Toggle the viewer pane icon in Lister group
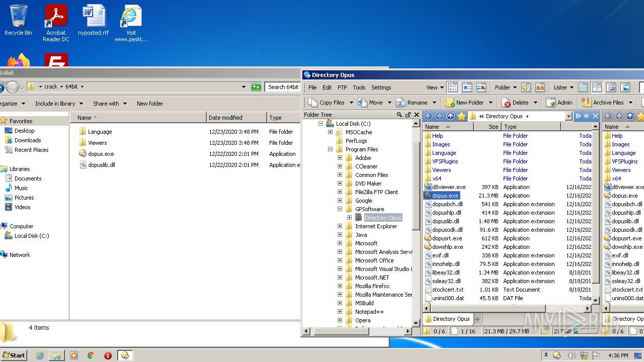644x362 pixels. point(625,87)
